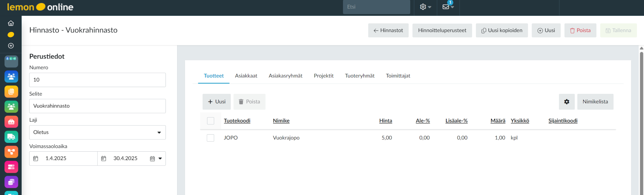This screenshot has height=195, width=644.
Task: Sort the table by Hinta column
Action: 385,121
